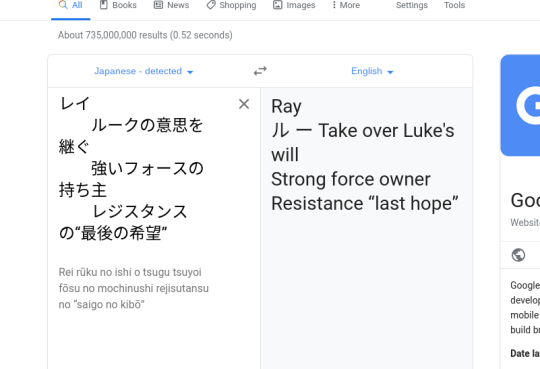Click the arrow next to Japanese - detected
Viewport: 540px width, 369px height.
coord(190,72)
